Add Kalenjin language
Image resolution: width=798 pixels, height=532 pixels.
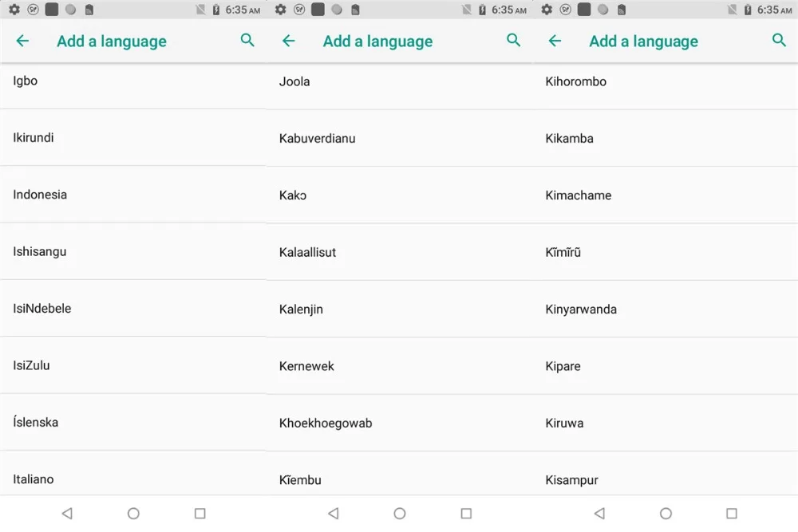(x=399, y=309)
